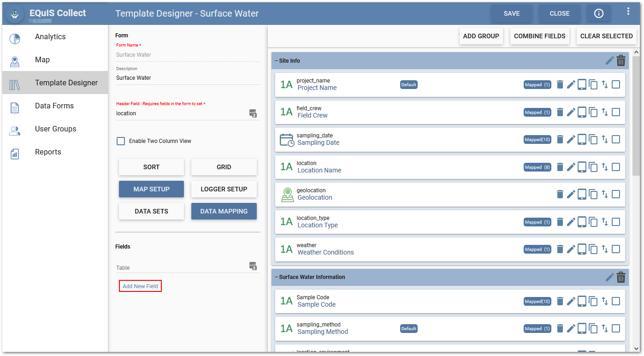The width and height of the screenshot is (644, 356).
Task: Edit the location field with pencil icon
Action: click(x=571, y=167)
